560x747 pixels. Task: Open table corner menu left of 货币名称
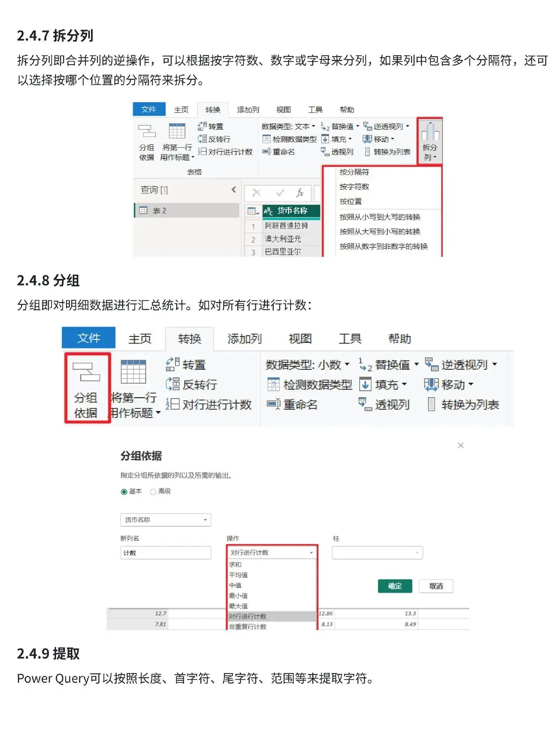tap(253, 211)
